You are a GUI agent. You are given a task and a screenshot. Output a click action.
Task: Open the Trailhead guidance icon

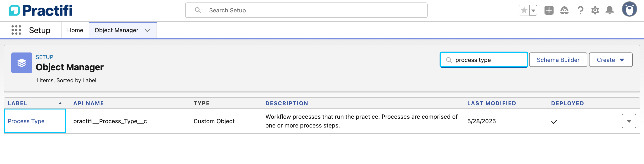(x=564, y=10)
